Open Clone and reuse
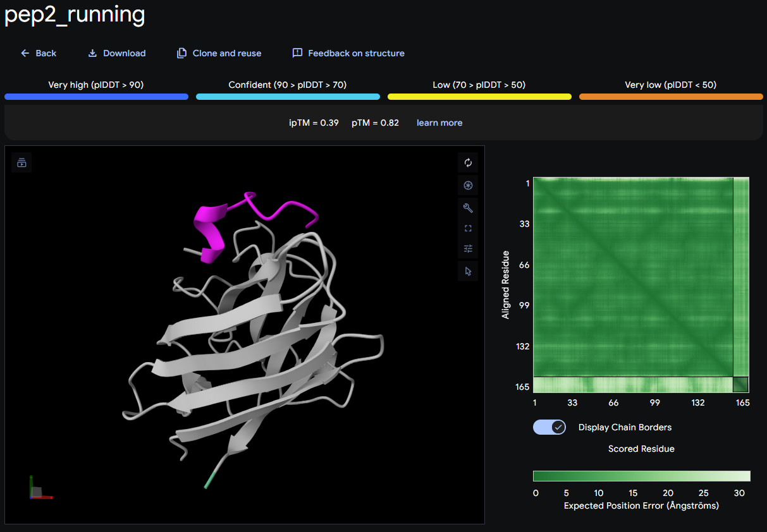Screen dimensions: 767x532 pos(219,53)
